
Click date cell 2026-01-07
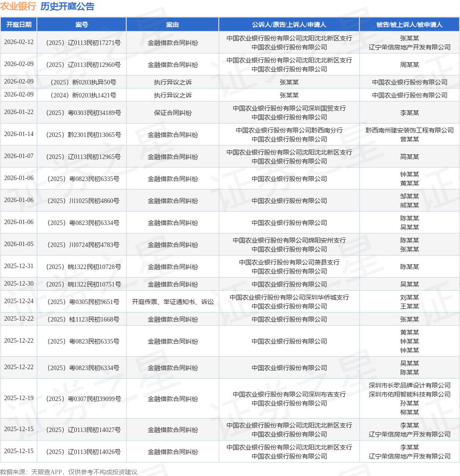pos(19,156)
